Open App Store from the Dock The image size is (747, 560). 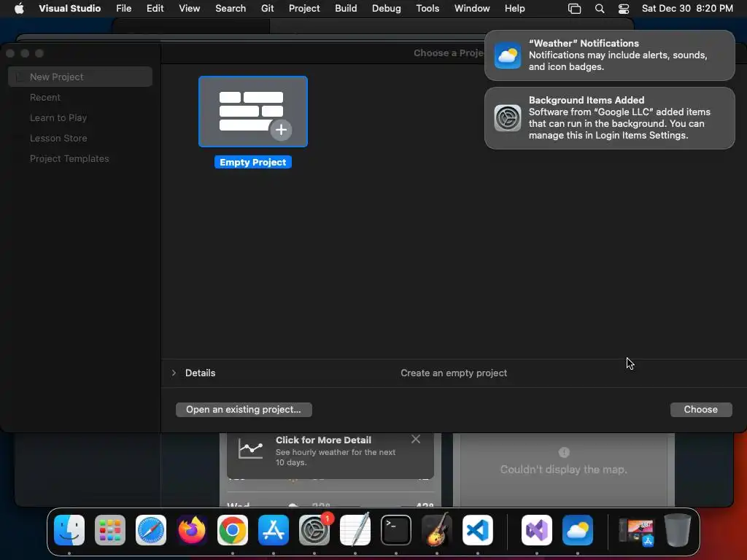tap(274, 530)
